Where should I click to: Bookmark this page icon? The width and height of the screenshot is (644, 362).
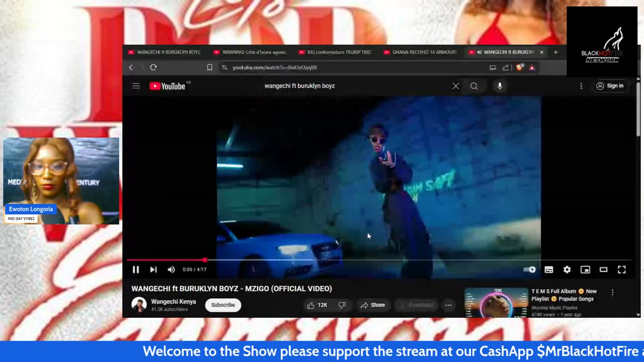click(210, 67)
